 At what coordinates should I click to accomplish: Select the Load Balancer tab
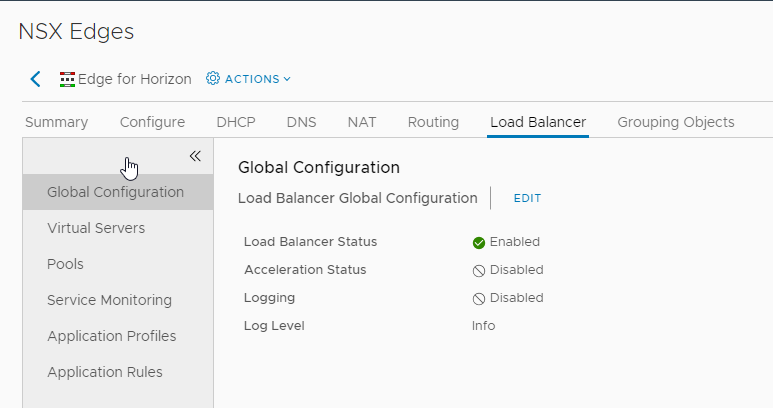point(538,122)
